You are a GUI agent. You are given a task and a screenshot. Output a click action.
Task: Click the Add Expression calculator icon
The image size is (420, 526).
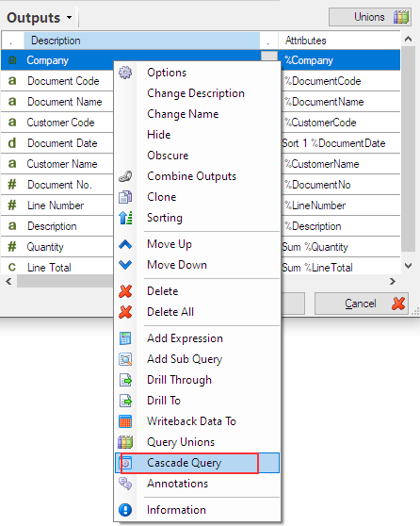tap(125, 338)
